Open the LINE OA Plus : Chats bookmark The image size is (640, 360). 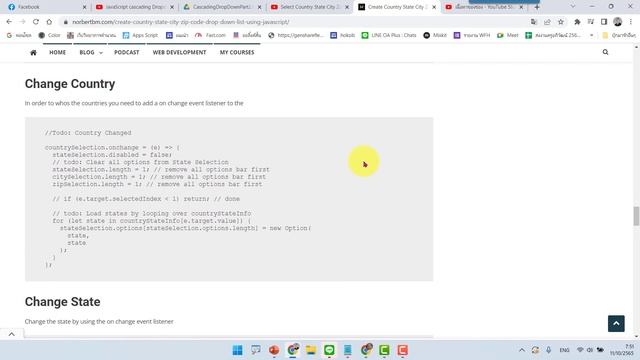pyautogui.click(x=389, y=36)
